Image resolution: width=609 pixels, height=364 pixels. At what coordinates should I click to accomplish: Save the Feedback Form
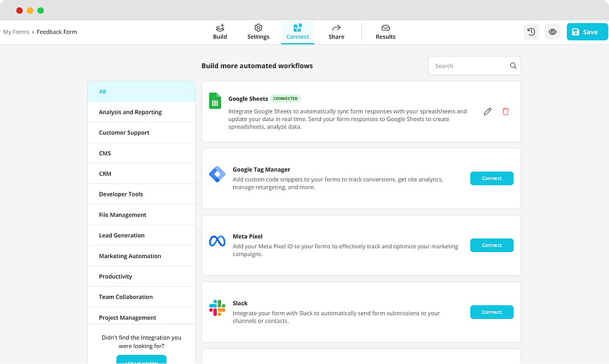[x=587, y=32]
